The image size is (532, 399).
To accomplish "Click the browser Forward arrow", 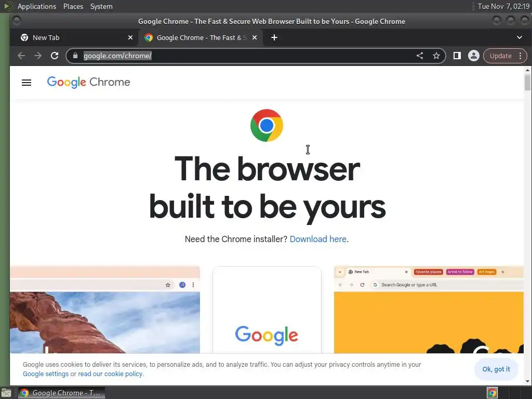I will click(x=37, y=56).
